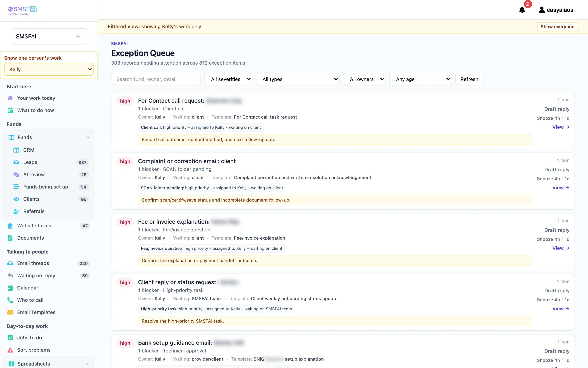Open Jobs to do
This screenshot has height=368, width=588.
pos(29,338)
